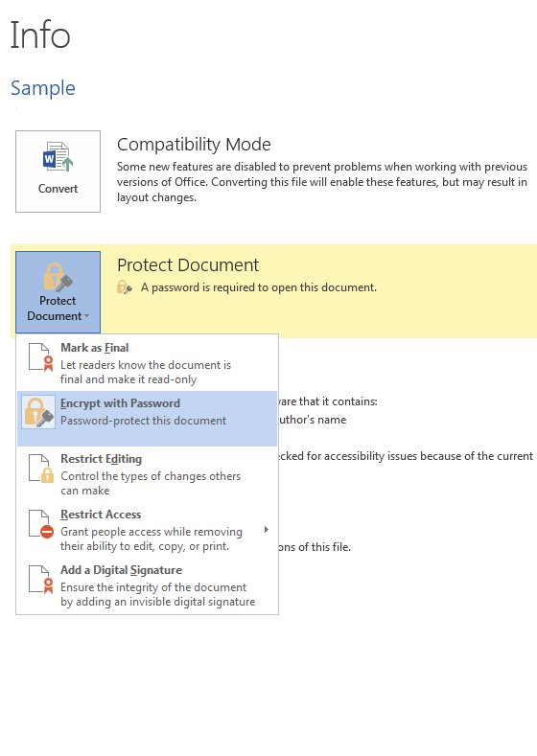Click the Encrypt with Password padlock icon

[38, 412]
